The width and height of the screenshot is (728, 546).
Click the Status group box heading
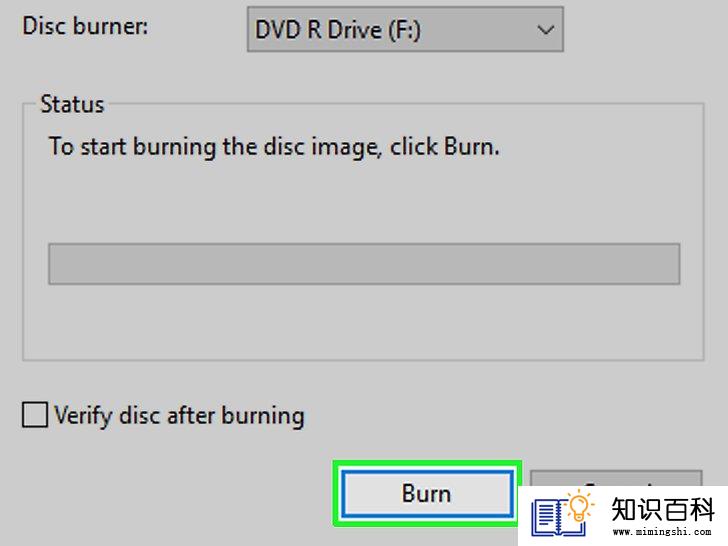click(72, 104)
